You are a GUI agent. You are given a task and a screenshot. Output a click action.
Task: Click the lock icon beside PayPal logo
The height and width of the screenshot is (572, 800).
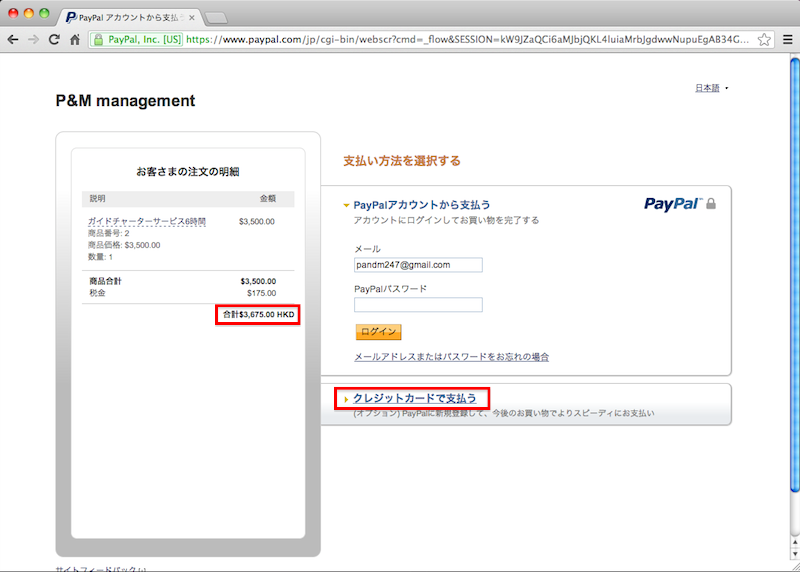pyautogui.click(x=711, y=204)
